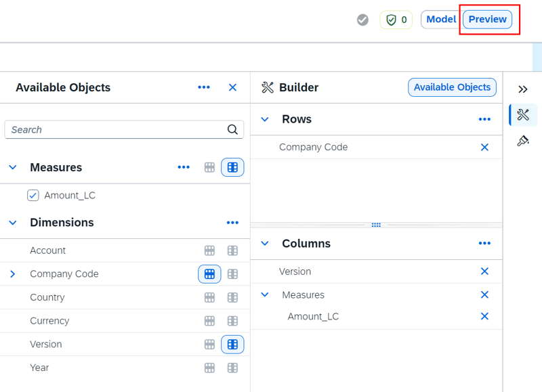542x392 pixels.
Task: Remove Version from Columns
Action: (484, 271)
